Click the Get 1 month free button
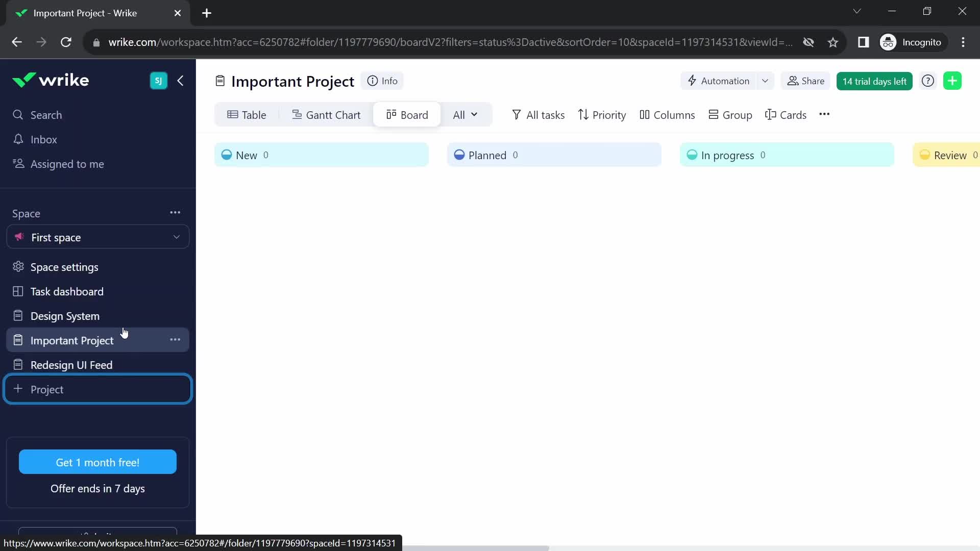980x551 pixels. (x=97, y=462)
